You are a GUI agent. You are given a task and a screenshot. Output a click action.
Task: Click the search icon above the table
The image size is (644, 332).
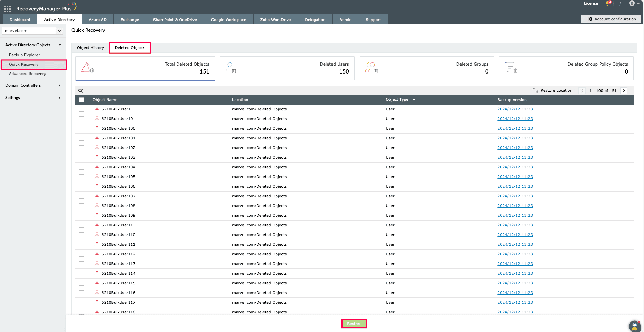pos(80,91)
